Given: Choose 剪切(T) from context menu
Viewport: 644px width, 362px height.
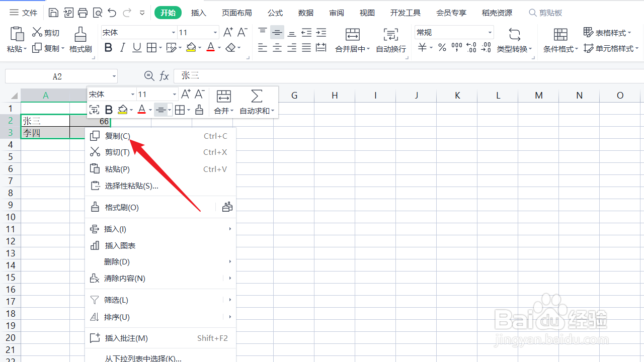Looking at the screenshot, I should tap(160, 152).
